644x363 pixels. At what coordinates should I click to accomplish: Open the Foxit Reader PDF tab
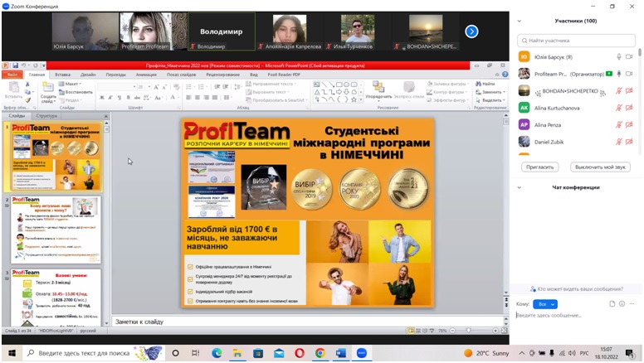point(284,75)
